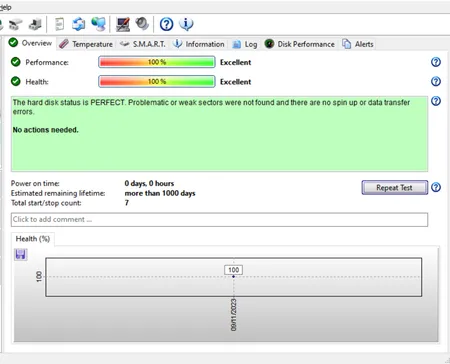Click the 'Total start/stop count:' label

[x=46, y=203]
